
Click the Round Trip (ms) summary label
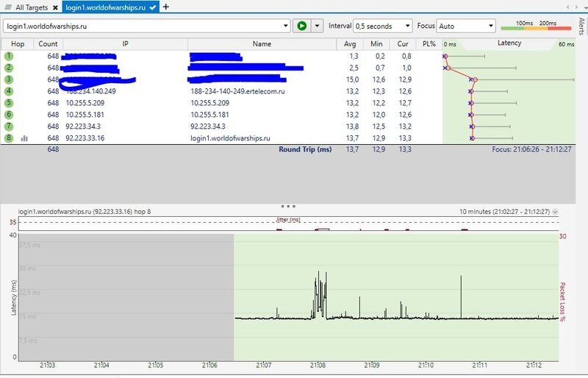tap(305, 149)
